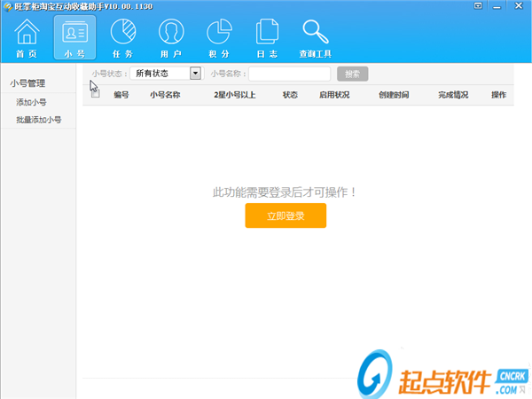Click the 状态 column header

[290, 95]
